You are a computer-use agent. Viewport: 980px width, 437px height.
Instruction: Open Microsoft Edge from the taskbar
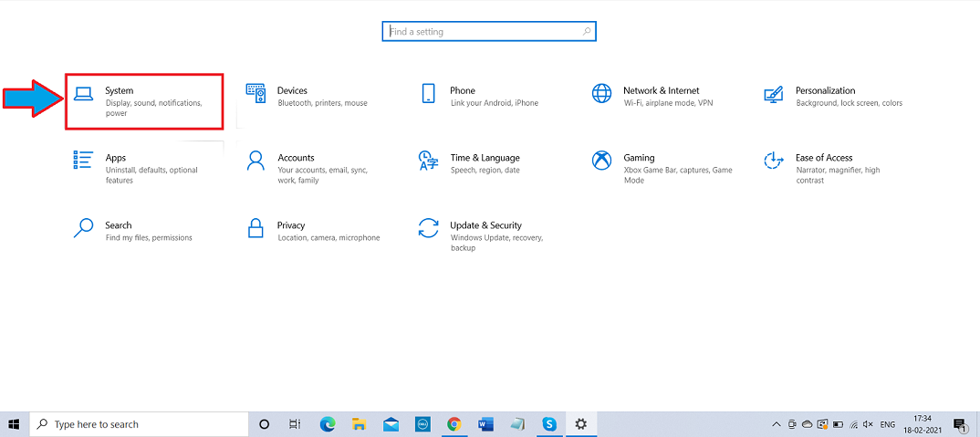pos(328,424)
